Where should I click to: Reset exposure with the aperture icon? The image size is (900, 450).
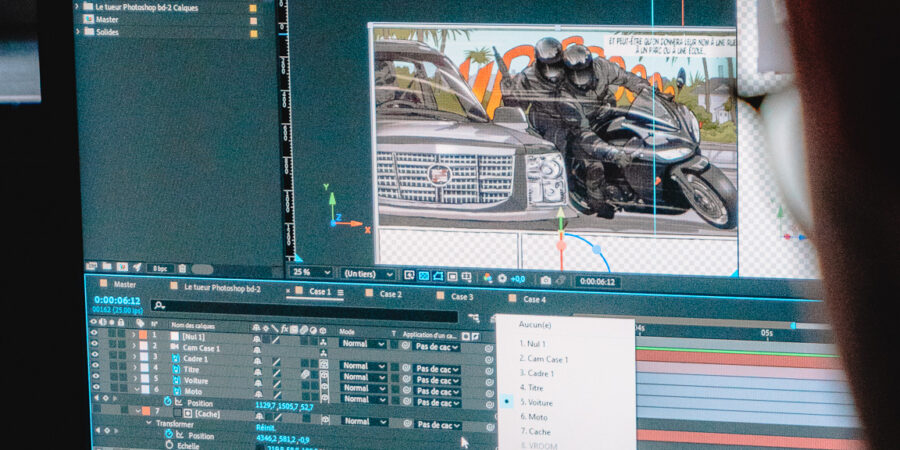502,278
